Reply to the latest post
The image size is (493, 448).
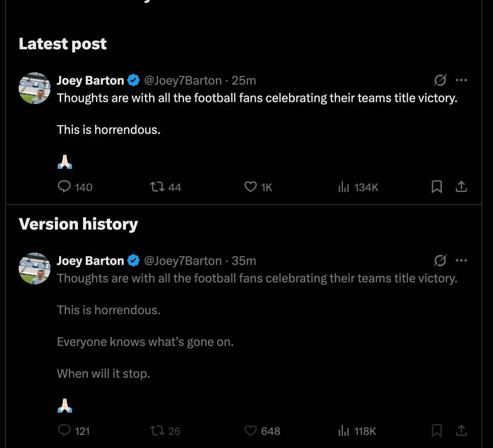click(64, 187)
